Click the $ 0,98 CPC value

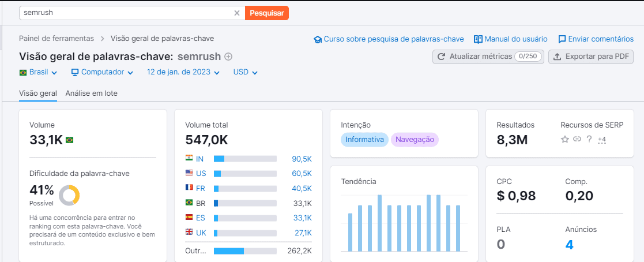point(516,196)
